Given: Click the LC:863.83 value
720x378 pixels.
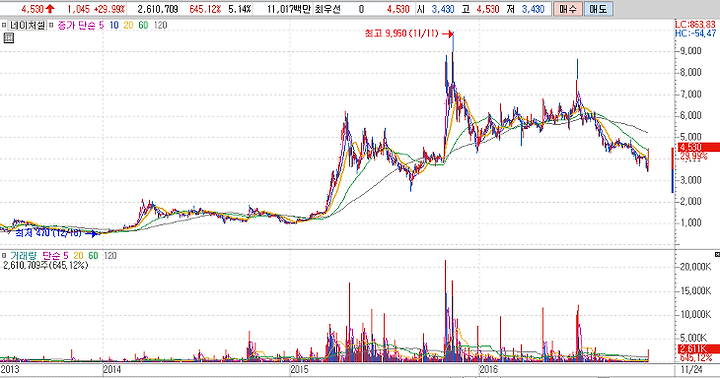Looking at the screenshot, I should pyautogui.click(x=695, y=24).
